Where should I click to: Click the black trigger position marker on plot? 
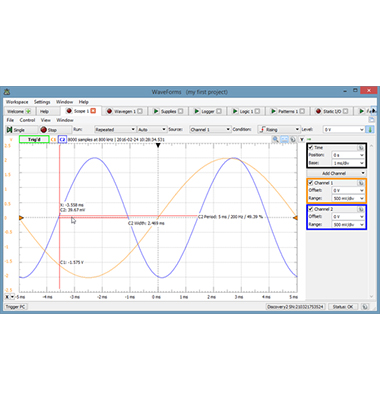(158, 145)
